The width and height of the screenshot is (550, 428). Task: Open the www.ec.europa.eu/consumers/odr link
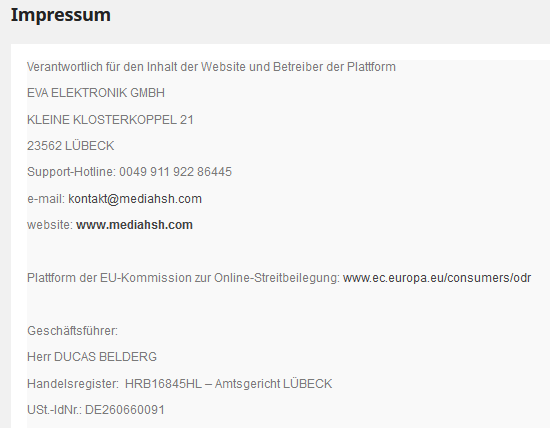(437, 278)
